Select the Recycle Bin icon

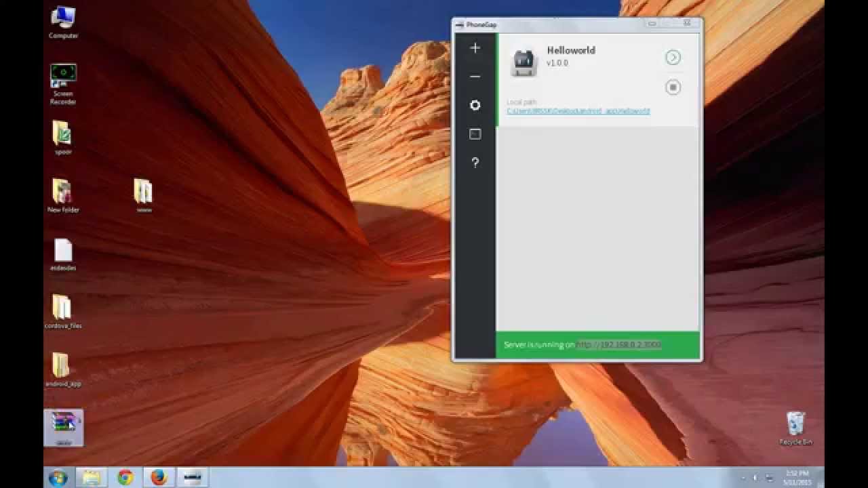point(795,428)
